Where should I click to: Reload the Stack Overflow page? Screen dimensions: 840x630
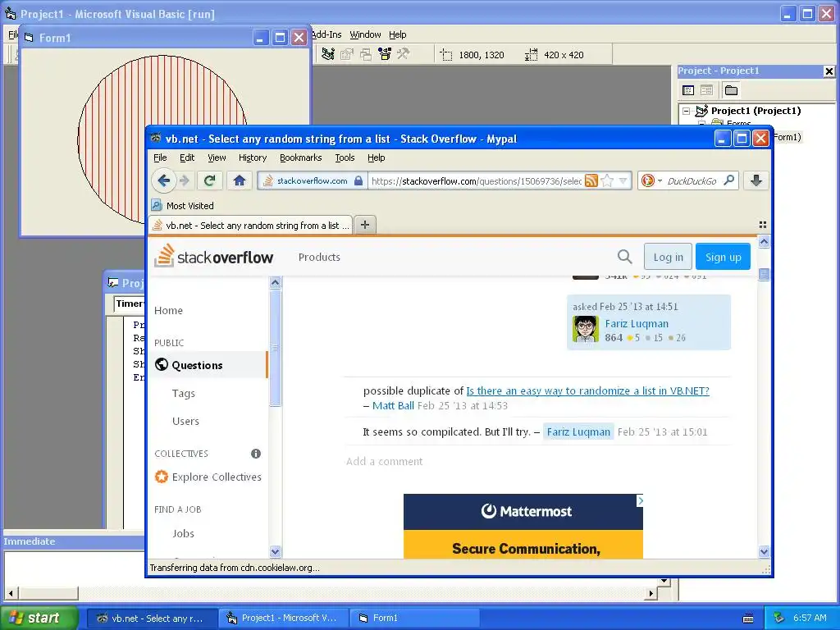coord(209,180)
